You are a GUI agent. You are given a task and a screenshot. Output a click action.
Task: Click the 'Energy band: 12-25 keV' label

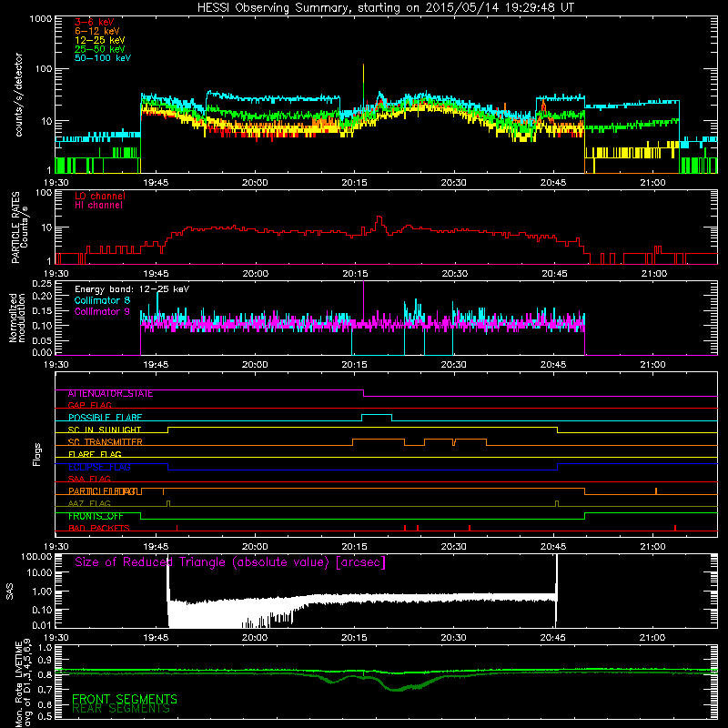132,289
